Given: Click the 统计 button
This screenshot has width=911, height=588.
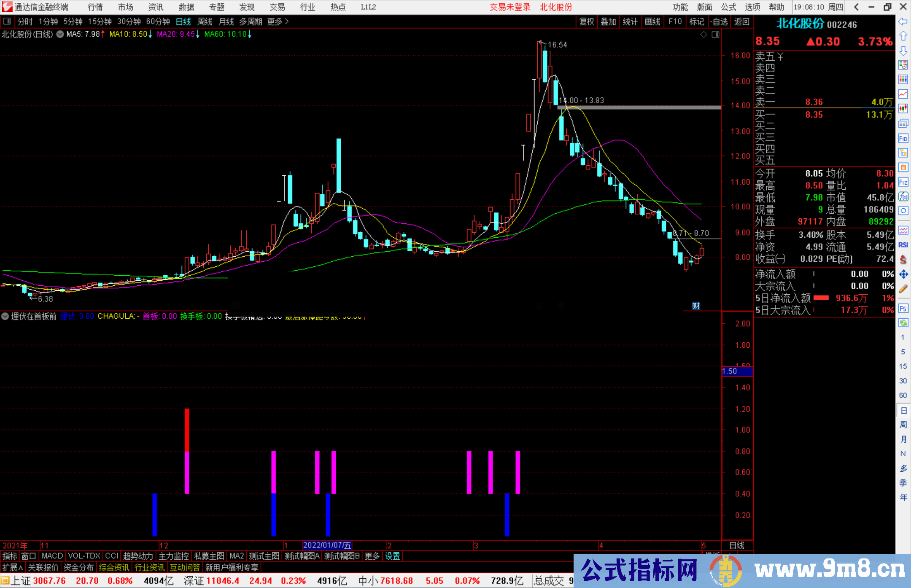Looking at the screenshot, I should pos(630,21).
